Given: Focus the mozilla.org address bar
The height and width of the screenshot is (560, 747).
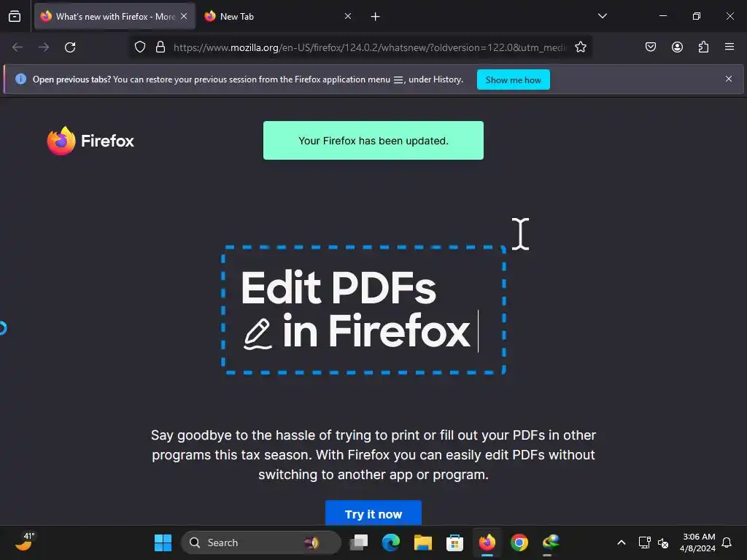Looking at the screenshot, I should pos(369,47).
